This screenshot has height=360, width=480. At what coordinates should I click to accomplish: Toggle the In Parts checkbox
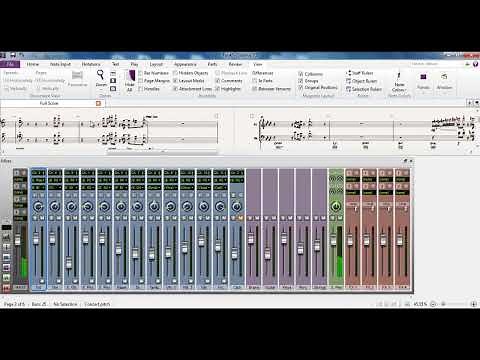[254, 81]
